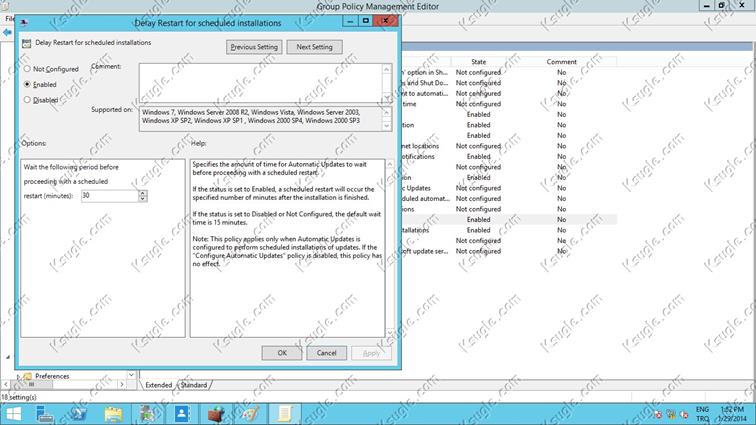Screen dimensions: 756x425
Task: Click the tree pane horizontal scroll-right arrow
Action: pos(122,384)
